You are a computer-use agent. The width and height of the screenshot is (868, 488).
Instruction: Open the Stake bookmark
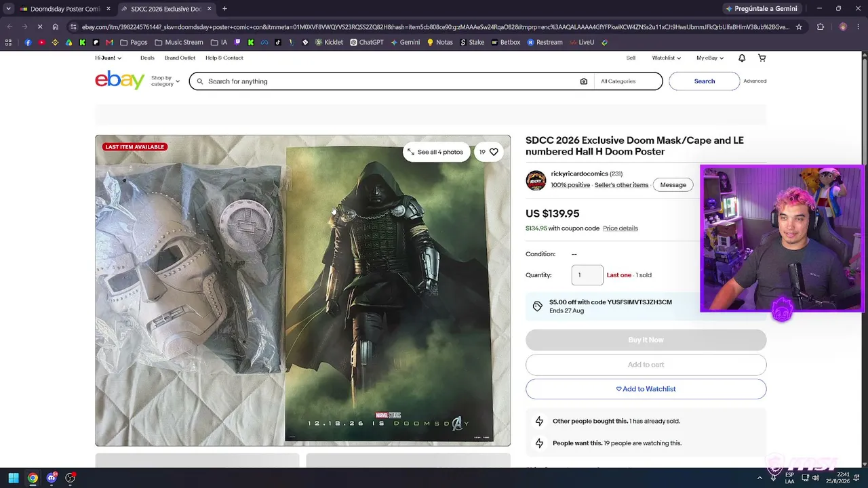[472, 42]
